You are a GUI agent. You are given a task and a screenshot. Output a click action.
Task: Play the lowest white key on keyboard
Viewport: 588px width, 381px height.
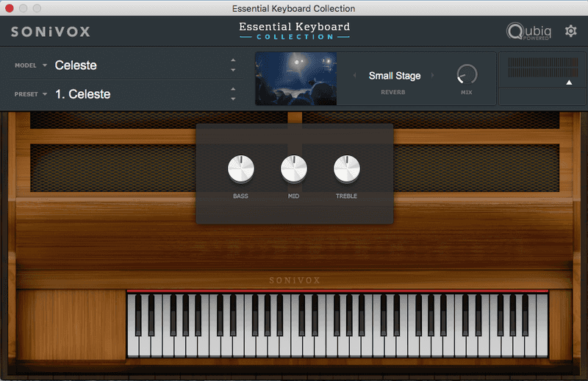tap(133, 347)
